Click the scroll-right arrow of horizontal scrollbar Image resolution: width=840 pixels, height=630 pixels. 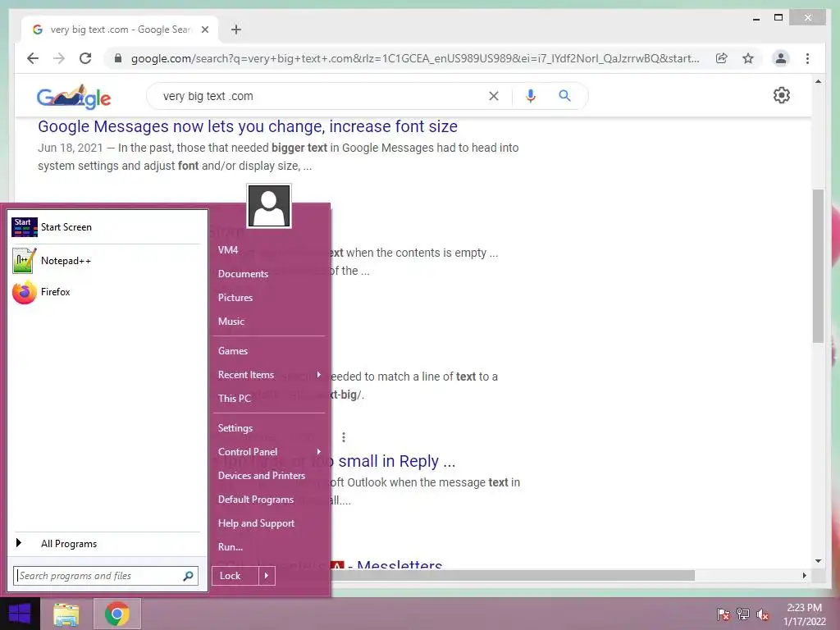[x=805, y=575]
